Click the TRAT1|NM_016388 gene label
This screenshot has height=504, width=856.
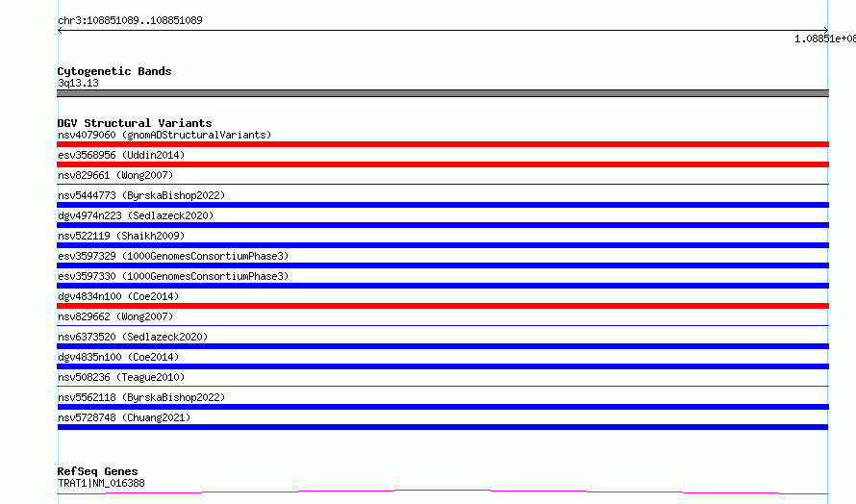coord(101,483)
